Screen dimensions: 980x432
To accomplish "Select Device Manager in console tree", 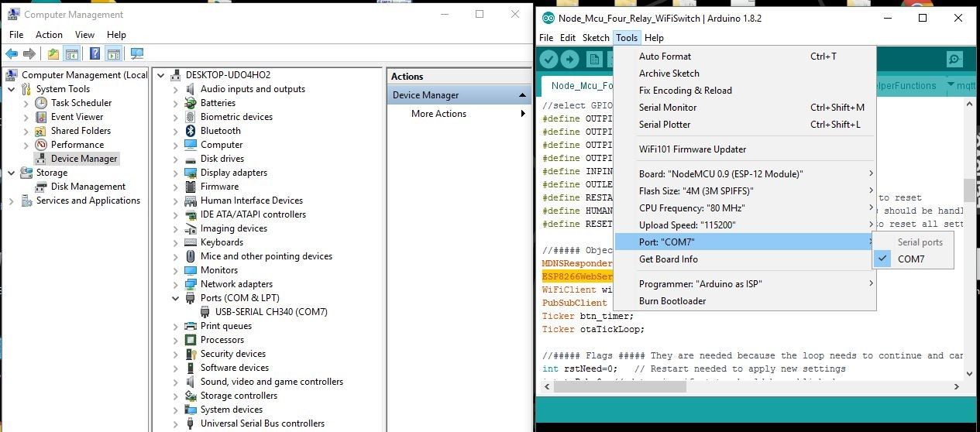I will pyautogui.click(x=84, y=159).
